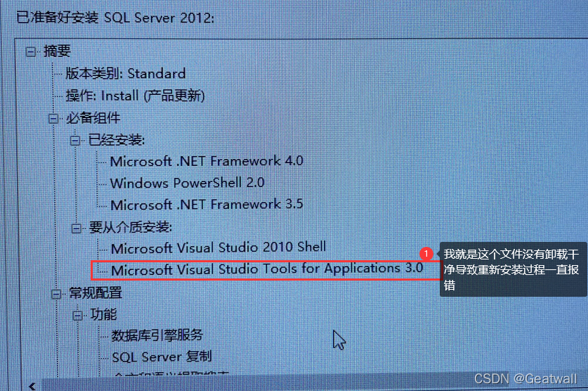588x391 pixels.
Task: Collapse the 摘要 root node
Action: [x=31, y=51]
